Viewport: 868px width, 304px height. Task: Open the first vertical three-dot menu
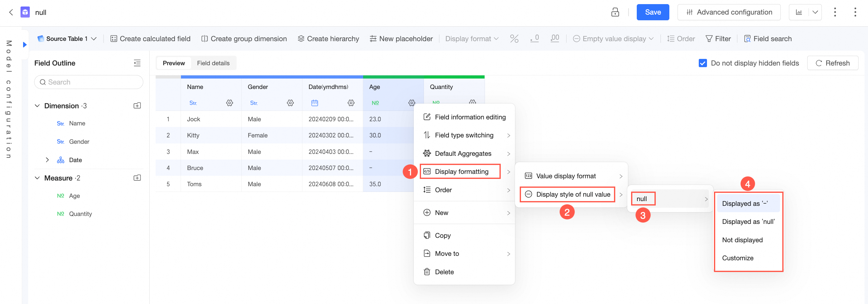[835, 12]
